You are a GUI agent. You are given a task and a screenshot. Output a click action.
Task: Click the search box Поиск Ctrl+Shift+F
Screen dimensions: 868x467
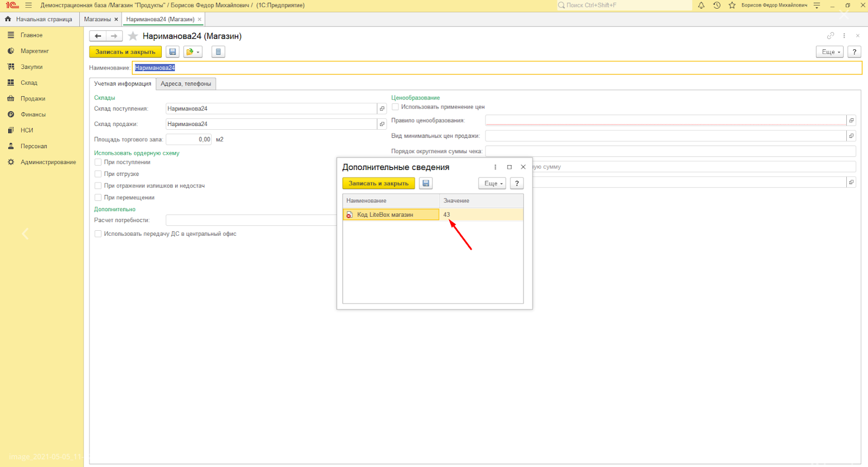pos(625,5)
